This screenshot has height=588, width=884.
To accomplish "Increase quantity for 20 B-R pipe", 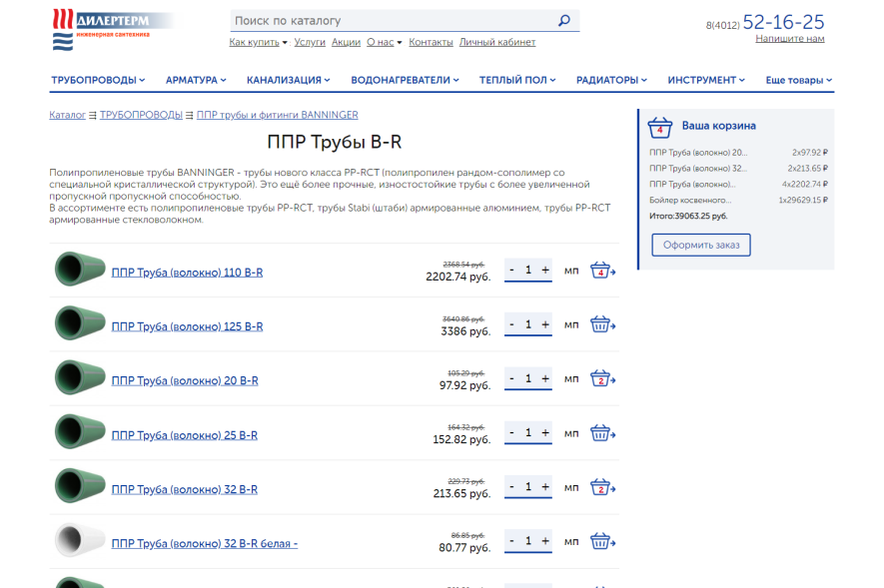I will tap(545, 378).
